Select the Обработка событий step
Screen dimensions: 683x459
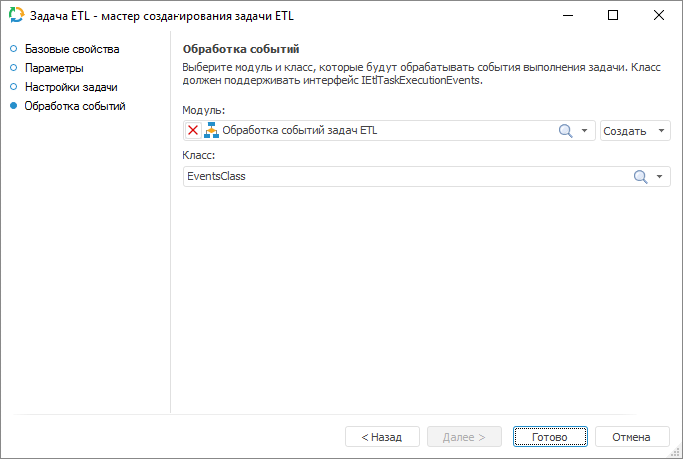click(x=75, y=106)
